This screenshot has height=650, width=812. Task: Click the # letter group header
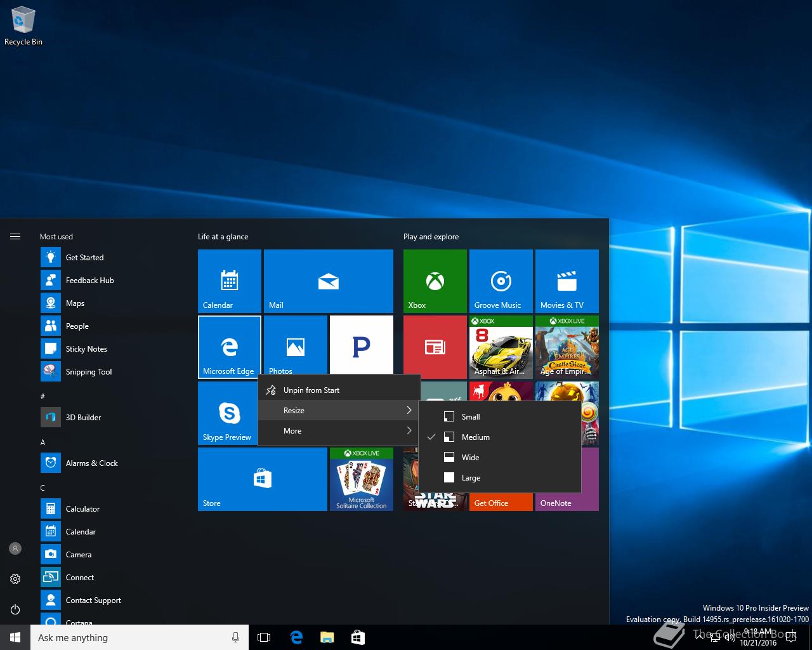click(43, 396)
